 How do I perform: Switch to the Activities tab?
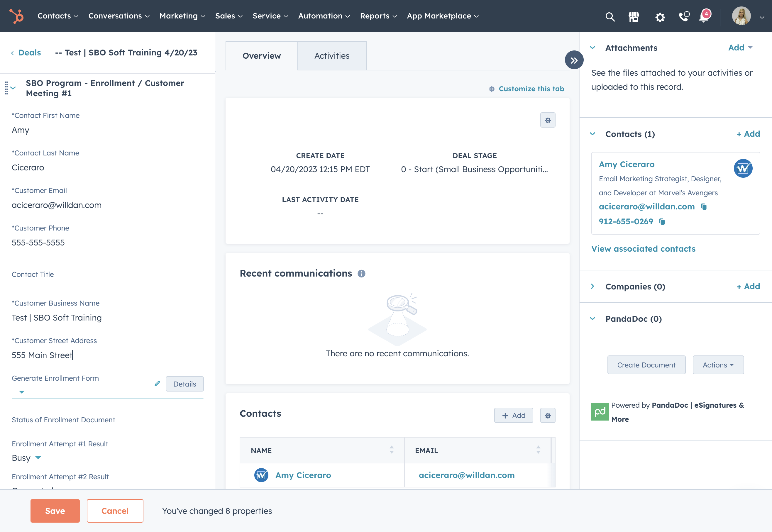coord(332,56)
